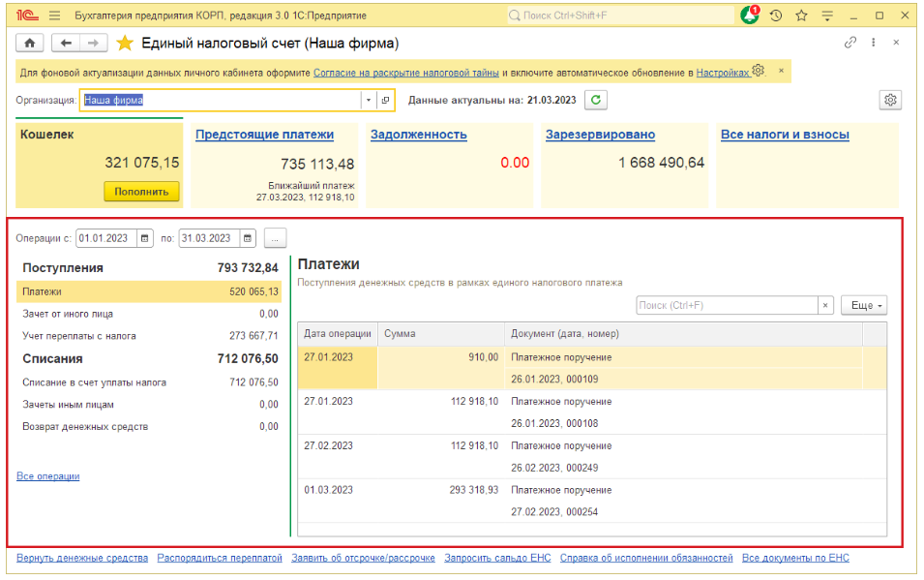Click the payments search input field
Image resolution: width=924 pixels, height=580 pixels.
727,305
